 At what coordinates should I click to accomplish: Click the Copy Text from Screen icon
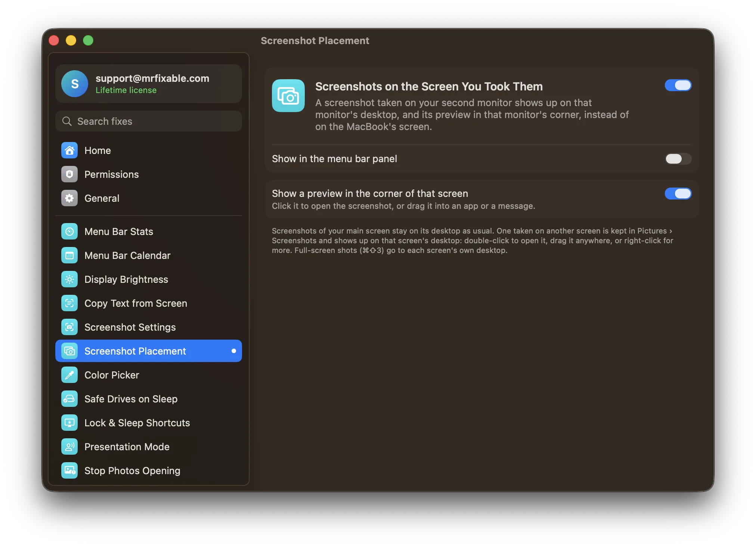69,303
